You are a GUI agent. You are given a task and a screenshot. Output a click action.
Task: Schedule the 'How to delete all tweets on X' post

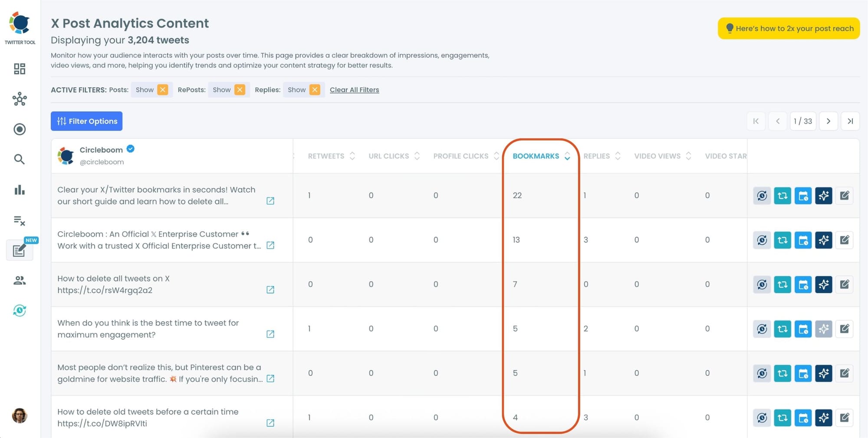click(x=803, y=284)
